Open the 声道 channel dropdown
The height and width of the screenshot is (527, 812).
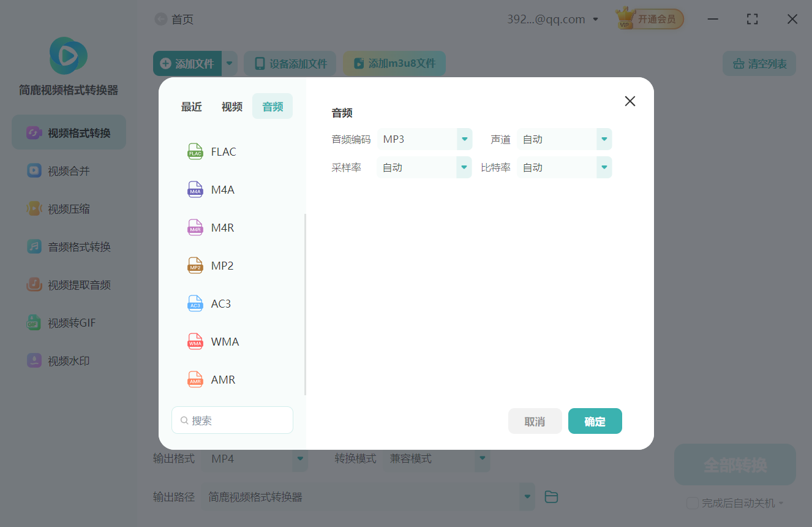(604, 139)
